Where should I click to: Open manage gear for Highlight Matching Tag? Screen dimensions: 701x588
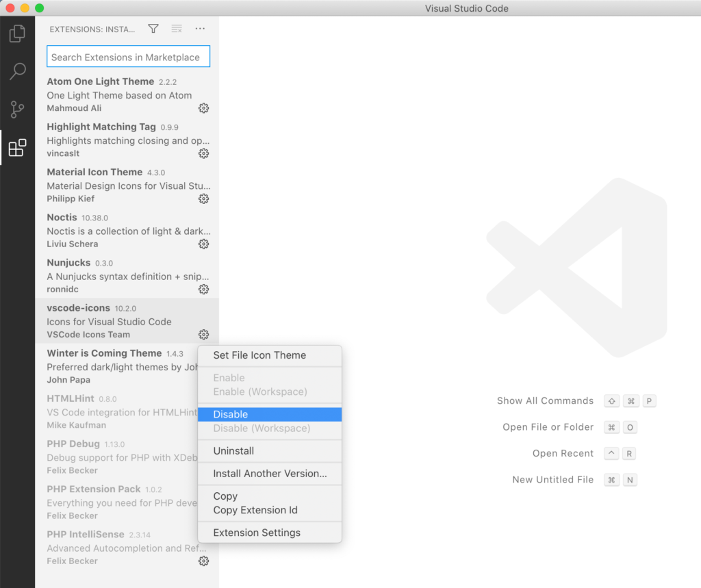pyautogui.click(x=203, y=153)
